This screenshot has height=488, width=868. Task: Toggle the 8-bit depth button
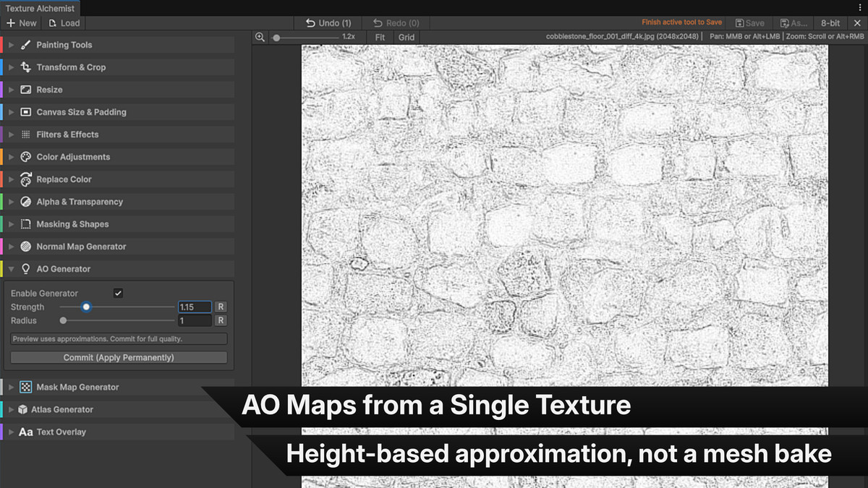coord(830,23)
